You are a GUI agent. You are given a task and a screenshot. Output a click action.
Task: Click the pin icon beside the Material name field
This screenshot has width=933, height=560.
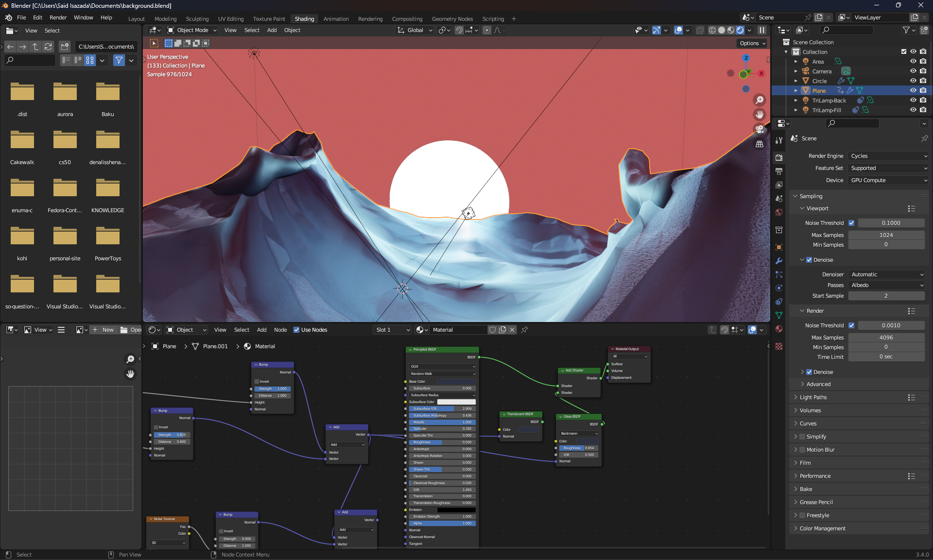[524, 330]
